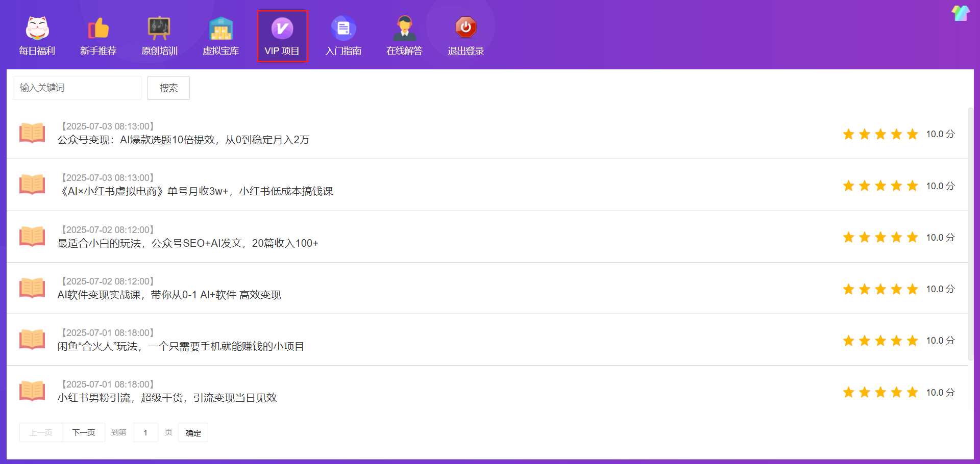Click the book icon beside 公众号变现 article
980x464 pixels.
32,133
